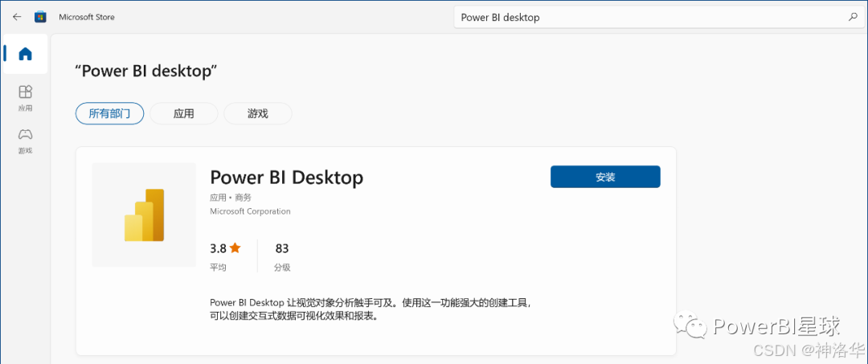Select the 游戏 filter chip
This screenshot has height=364, width=868.
tap(258, 114)
